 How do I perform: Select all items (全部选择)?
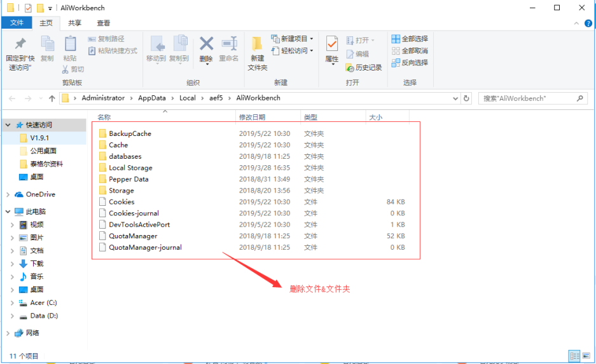coord(410,39)
